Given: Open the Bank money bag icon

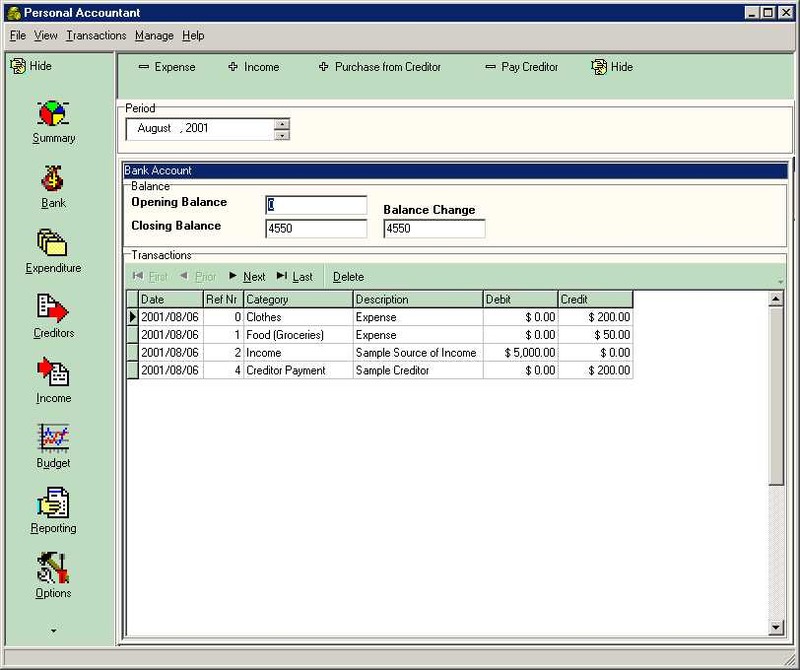Looking at the screenshot, I should (53, 179).
